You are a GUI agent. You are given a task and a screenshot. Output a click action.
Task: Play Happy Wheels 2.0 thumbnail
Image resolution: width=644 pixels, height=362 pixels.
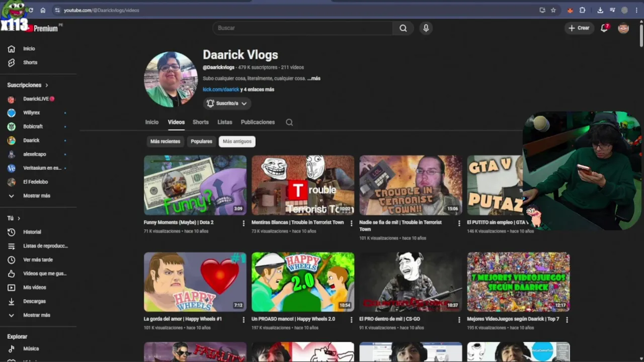[x=303, y=282]
